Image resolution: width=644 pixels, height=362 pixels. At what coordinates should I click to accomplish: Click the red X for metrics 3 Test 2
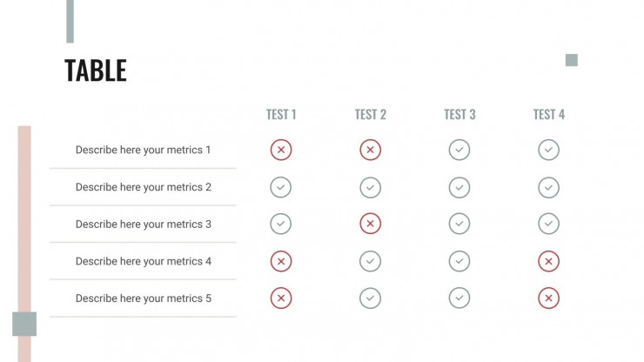click(x=370, y=224)
